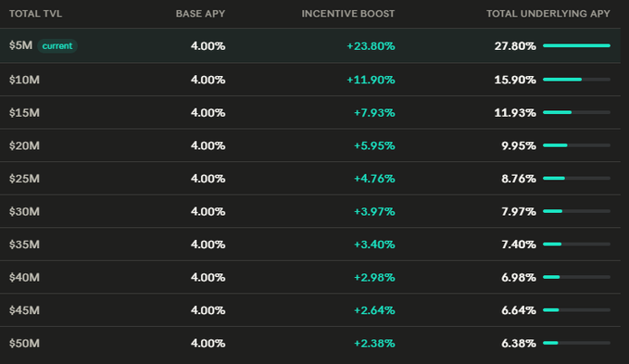The width and height of the screenshot is (629, 364).
Task: Click the APY bar in the $15M row
Action: [x=576, y=112]
